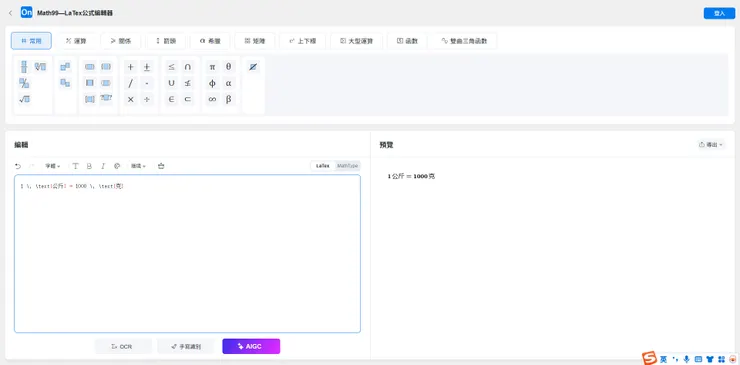Insert the phi ϕ symbol
This screenshot has width=740, height=365.
pos(212,83)
